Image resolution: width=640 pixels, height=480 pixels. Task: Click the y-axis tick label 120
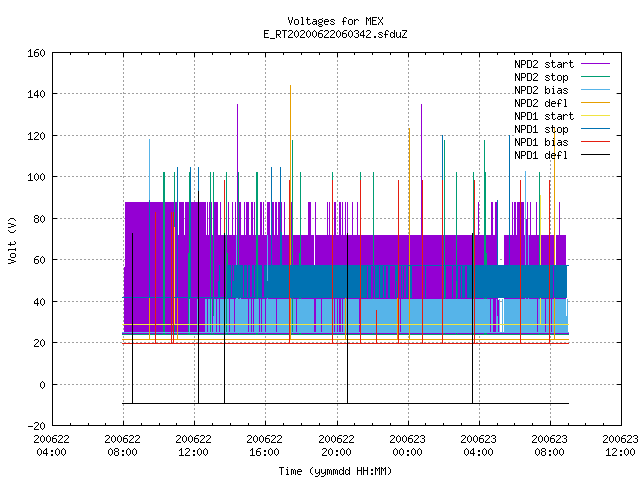point(36,136)
